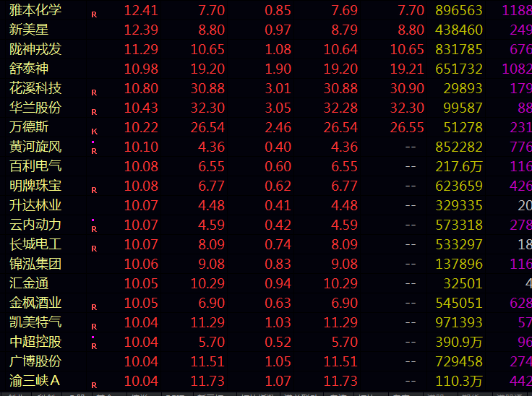
Task: Click the K marker beside 万德斯
Action: coord(94,132)
